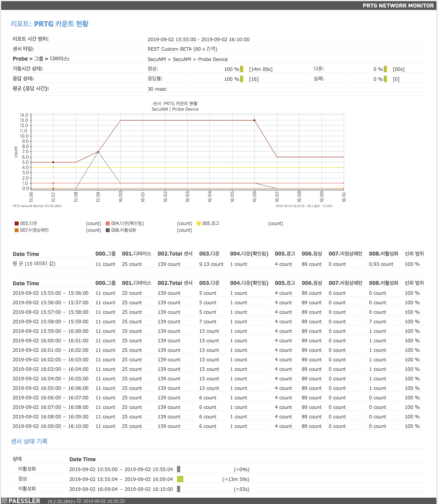Click the Paessler logo icon in footer
This screenshot has height=504, width=438.
point(5,501)
